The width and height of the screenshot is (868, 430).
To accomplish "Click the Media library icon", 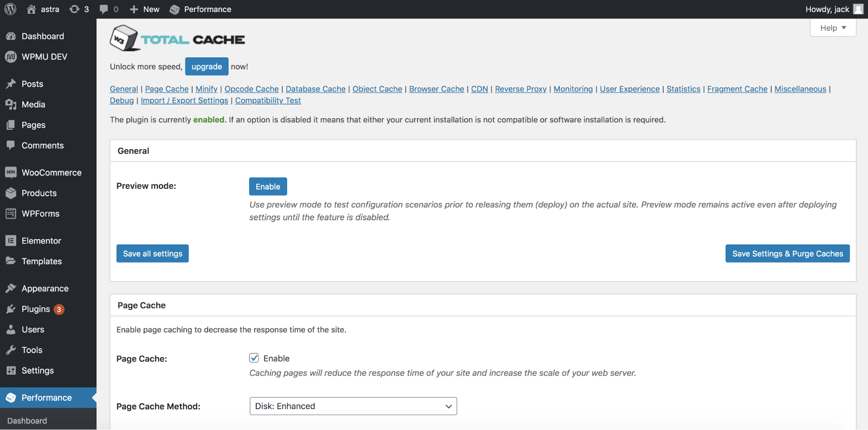I will (11, 104).
